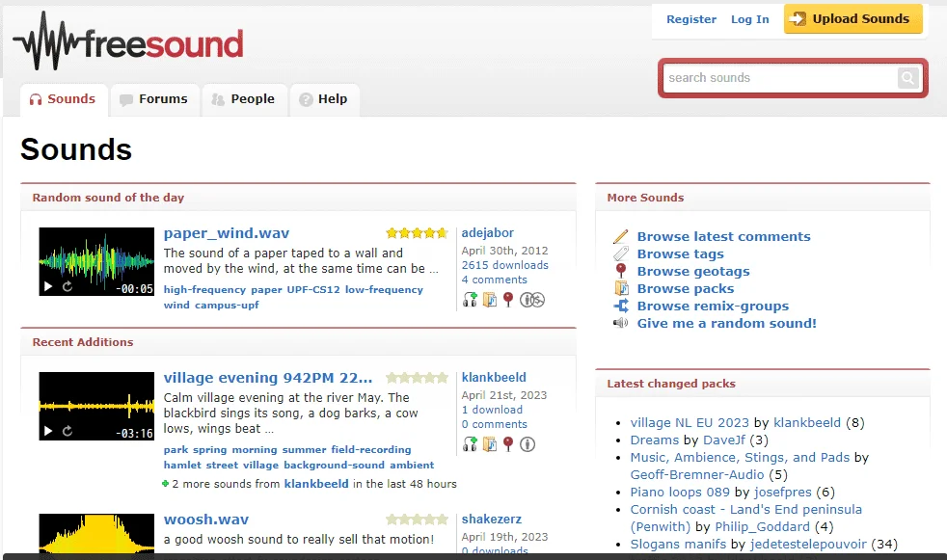Visit user adejabor's profile

(x=487, y=233)
